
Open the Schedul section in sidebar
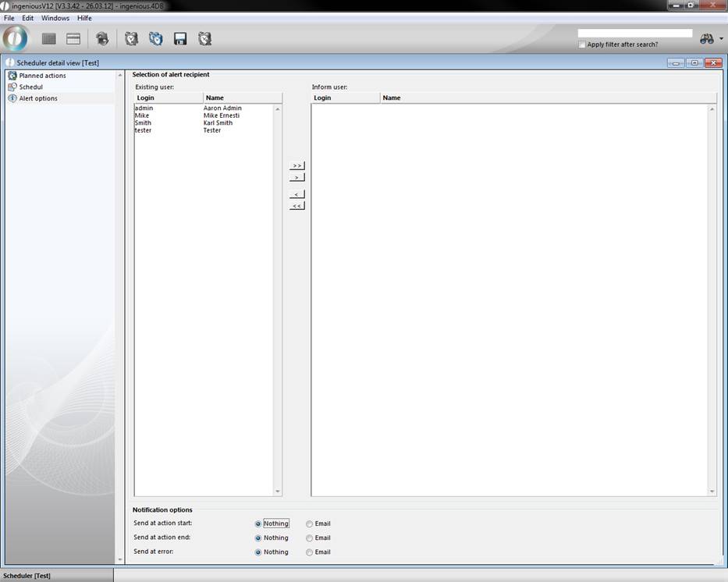point(30,87)
